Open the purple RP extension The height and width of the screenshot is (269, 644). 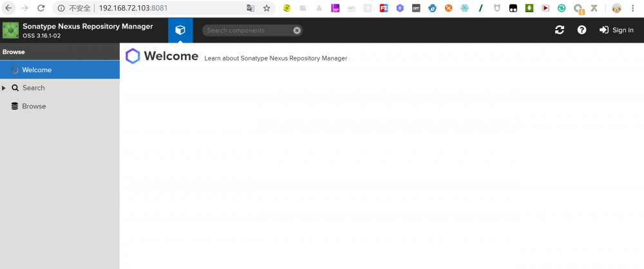coord(335,8)
